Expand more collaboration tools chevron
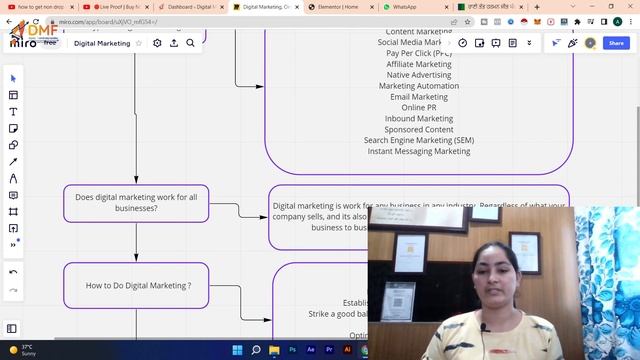The height and width of the screenshot is (360, 640). 529,43
